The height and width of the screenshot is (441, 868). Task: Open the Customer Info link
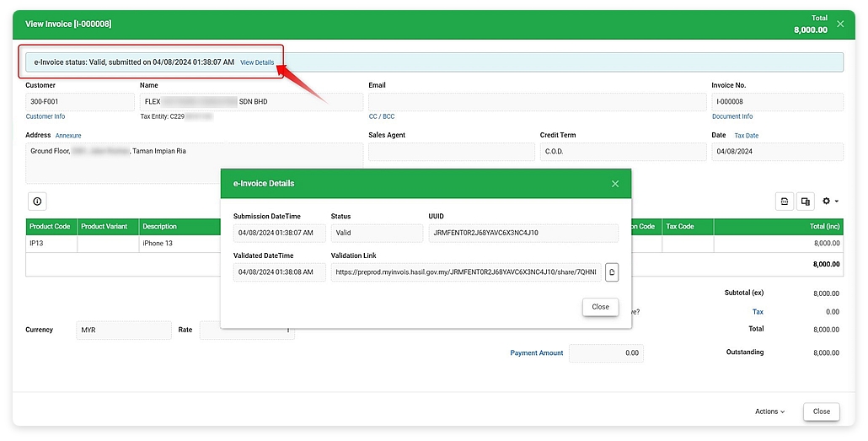(x=46, y=116)
